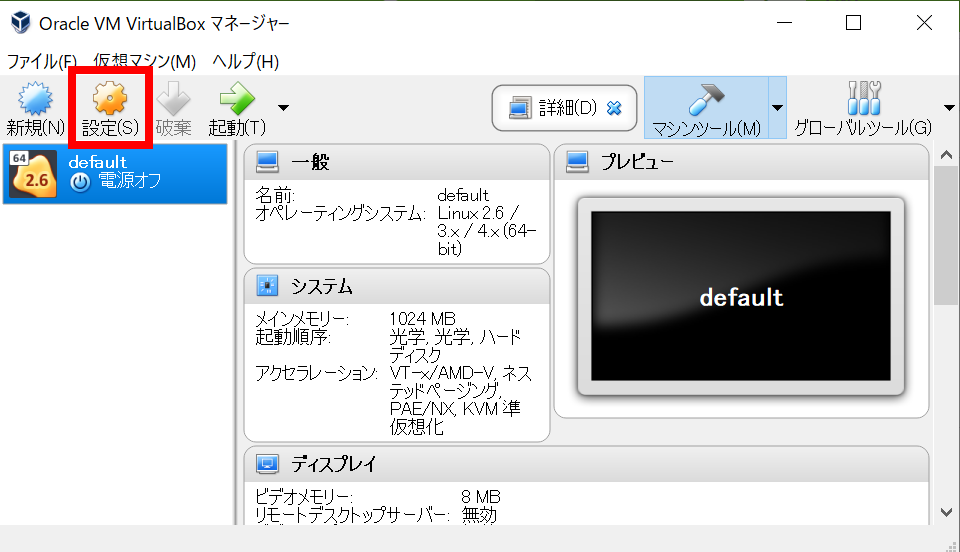Click the details pane scroll up arrow
The image size is (960, 552).
[947, 155]
